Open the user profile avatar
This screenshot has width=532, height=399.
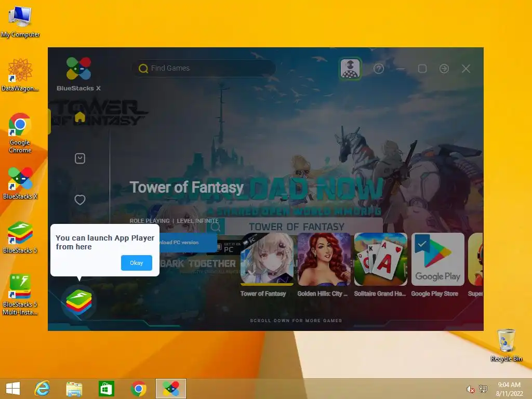point(350,69)
